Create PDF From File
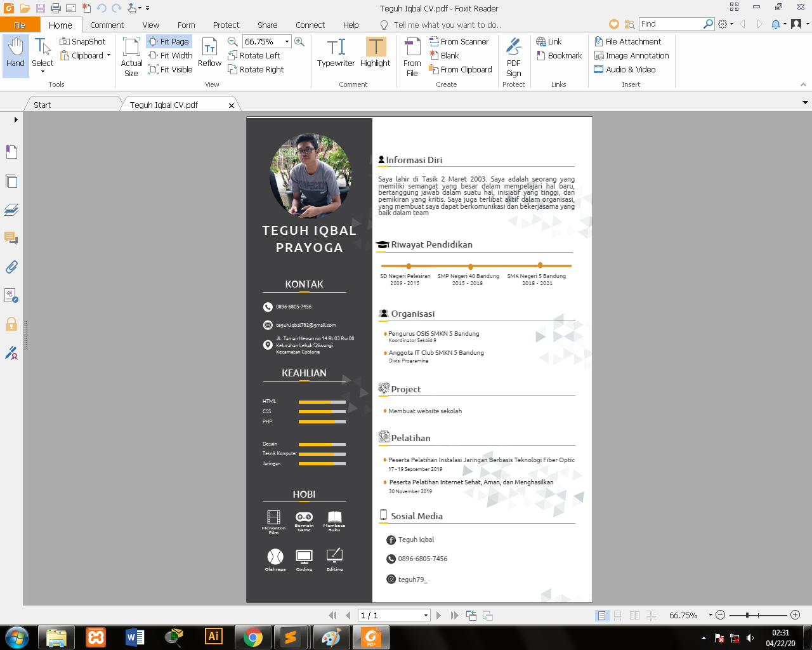Viewport: 812px width, 650px height. (x=412, y=56)
